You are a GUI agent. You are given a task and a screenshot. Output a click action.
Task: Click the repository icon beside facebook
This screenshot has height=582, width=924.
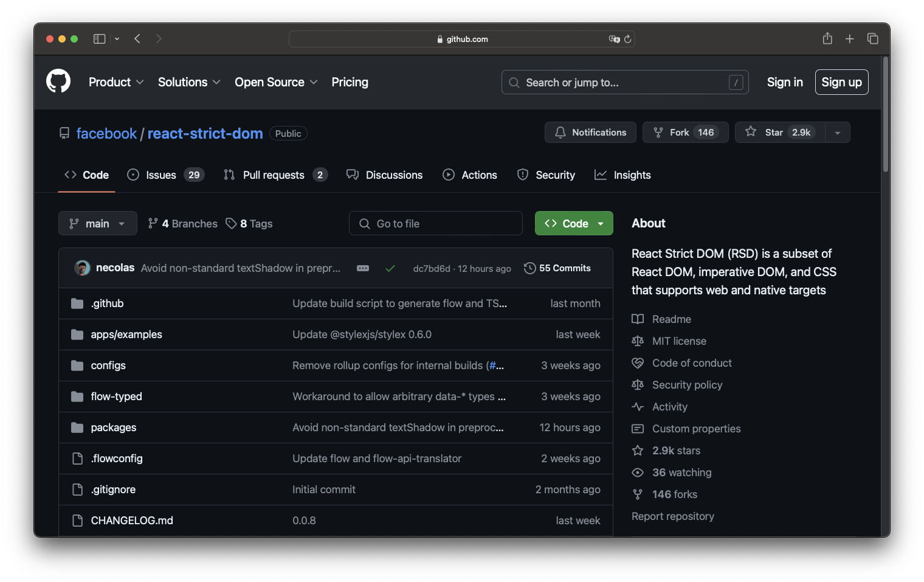[x=64, y=133]
